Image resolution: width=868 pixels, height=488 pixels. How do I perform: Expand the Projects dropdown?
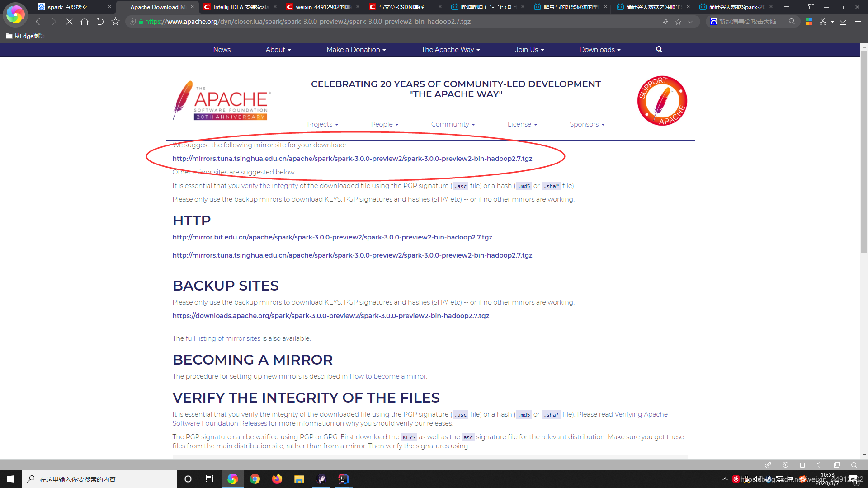pos(322,124)
